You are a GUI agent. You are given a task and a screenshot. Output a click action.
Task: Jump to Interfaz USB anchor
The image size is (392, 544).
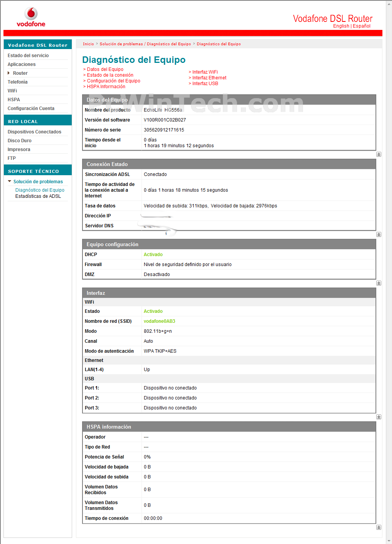click(x=205, y=84)
